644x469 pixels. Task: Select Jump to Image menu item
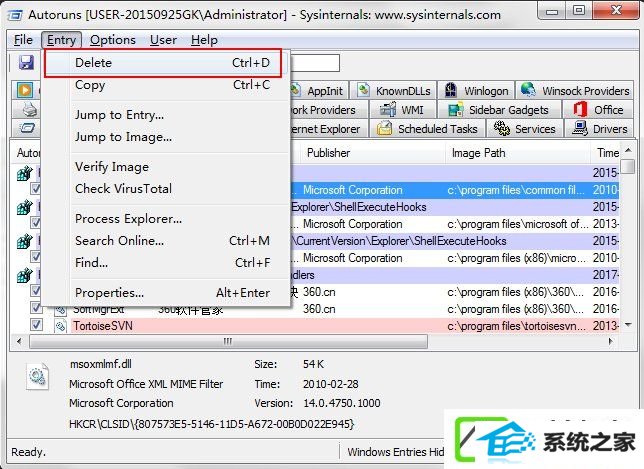pyautogui.click(x=166, y=137)
